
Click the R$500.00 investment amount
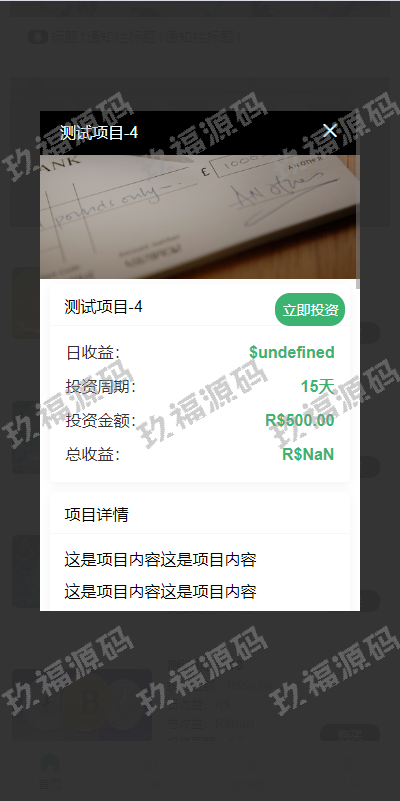(x=300, y=420)
